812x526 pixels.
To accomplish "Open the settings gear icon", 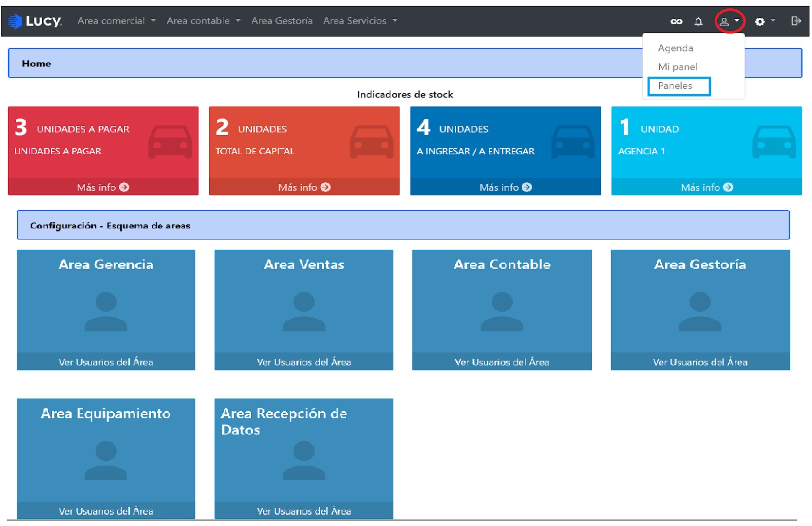I will pyautogui.click(x=759, y=21).
